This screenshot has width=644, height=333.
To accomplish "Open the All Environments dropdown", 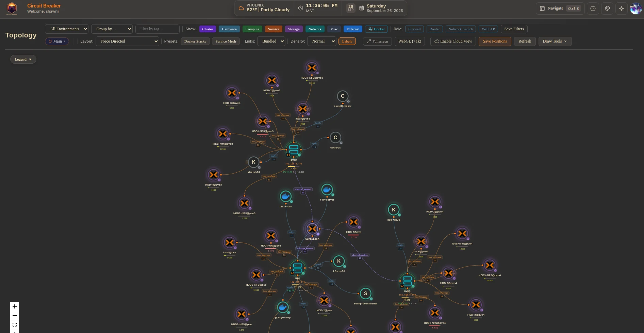I will click(x=67, y=29).
